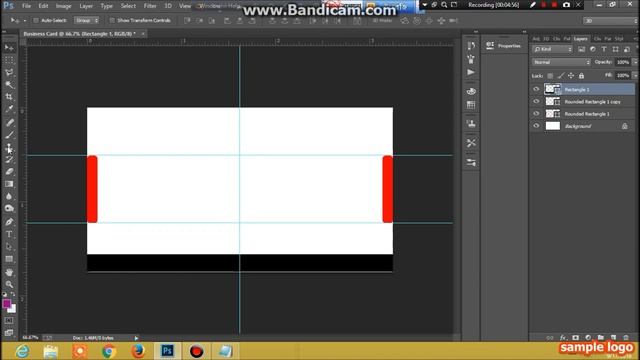Viewport: 640px width, 360px height.
Task: Open layer filter Kind dropdown
Action: click(x=553, y=49)
